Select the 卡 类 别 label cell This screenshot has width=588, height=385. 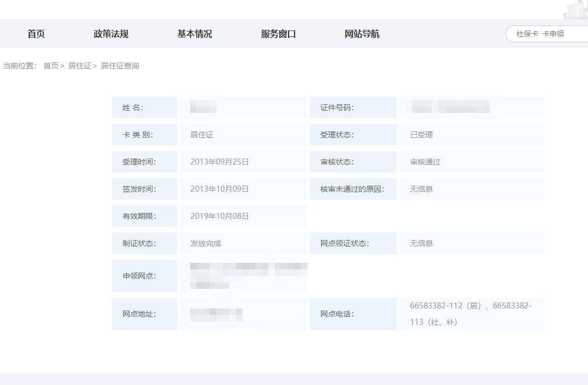click(145, 135)
